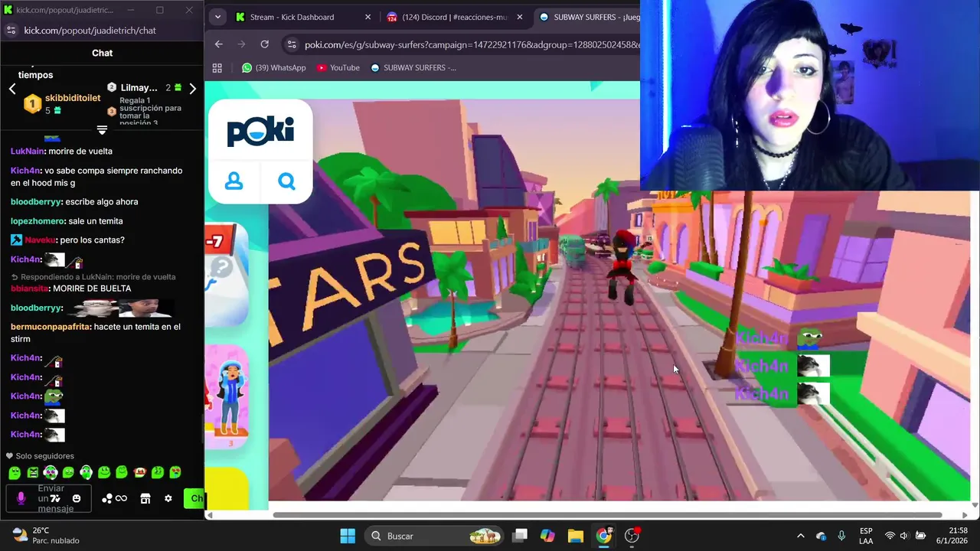Click bbiansita username in chat
980x551 pixels.
pos(29,289)
